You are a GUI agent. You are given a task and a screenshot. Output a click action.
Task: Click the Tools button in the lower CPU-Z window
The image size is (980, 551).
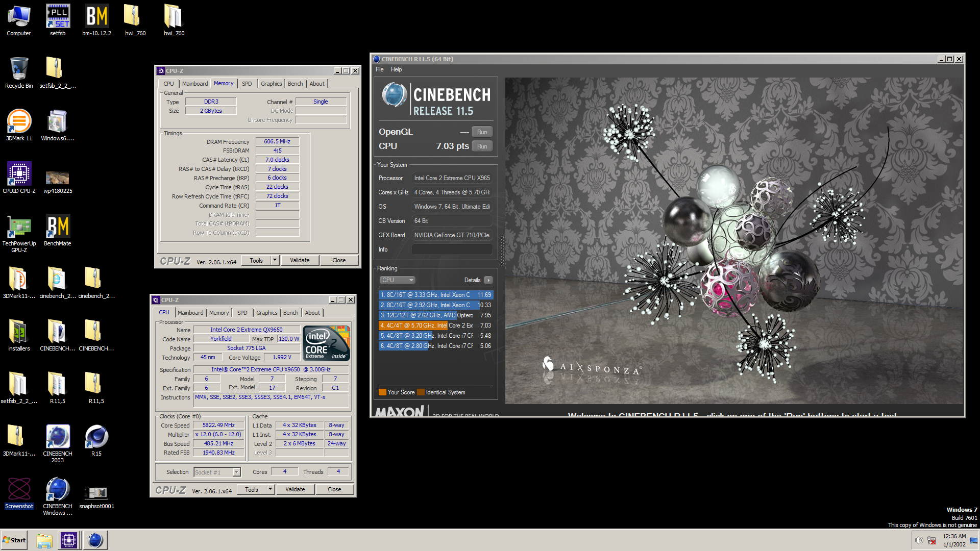[x=252, y=489]
